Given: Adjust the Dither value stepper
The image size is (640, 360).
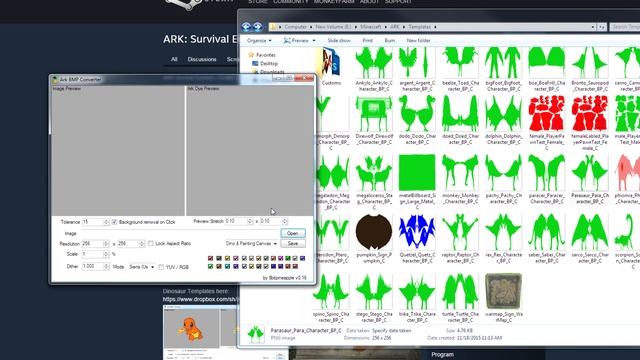Looking at the screenshot, I should coord(106,267).
